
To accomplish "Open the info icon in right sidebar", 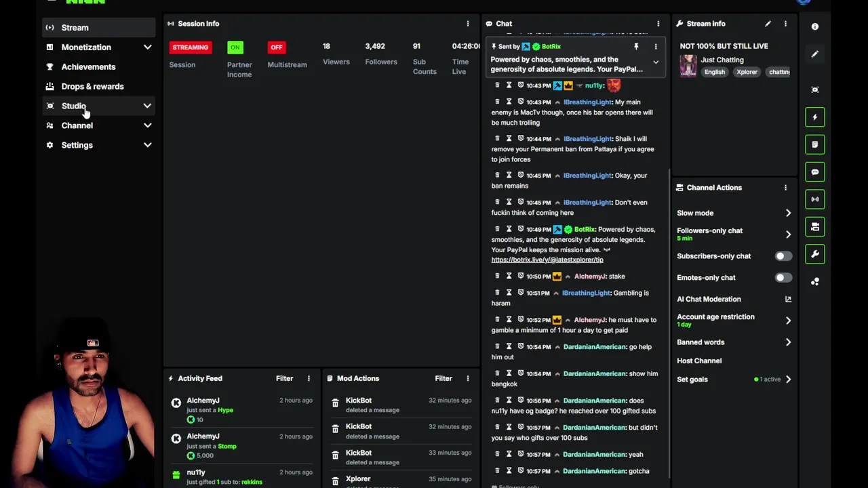I will [815, 26].
